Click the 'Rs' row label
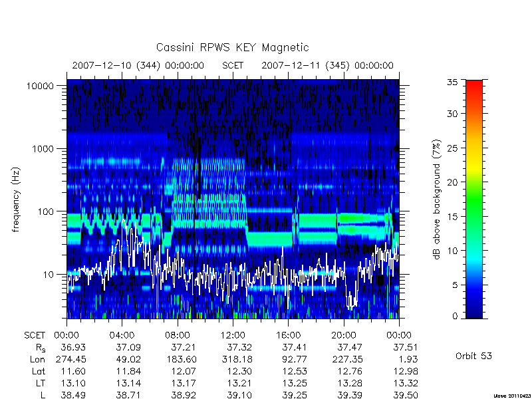 coord(41,348)
